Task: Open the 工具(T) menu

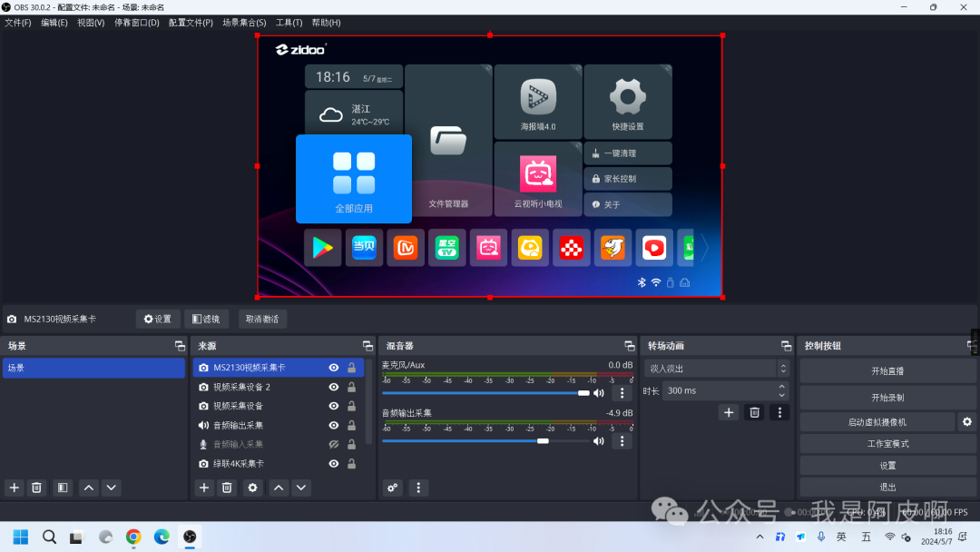Action: click(x=289, y=23)
